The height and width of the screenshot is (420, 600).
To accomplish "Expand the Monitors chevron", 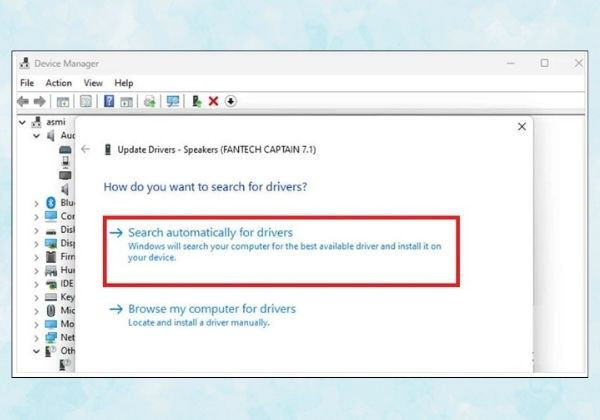I will tap(36, 325).
